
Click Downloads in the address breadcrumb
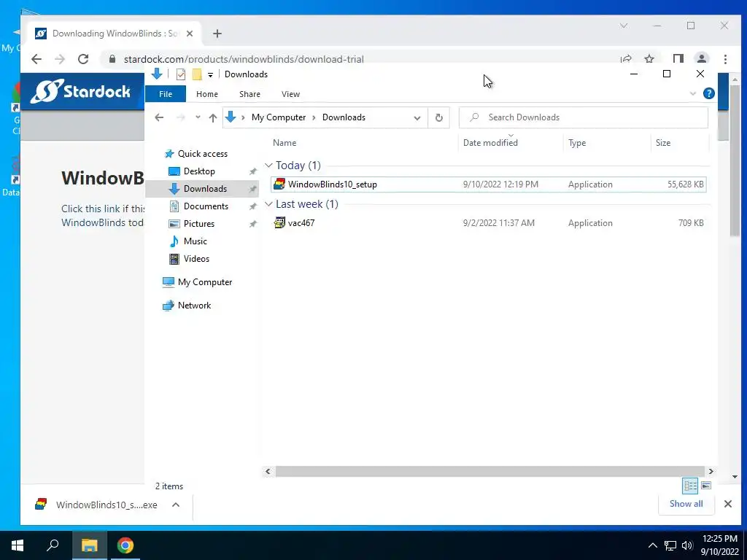tap(344, 117)
